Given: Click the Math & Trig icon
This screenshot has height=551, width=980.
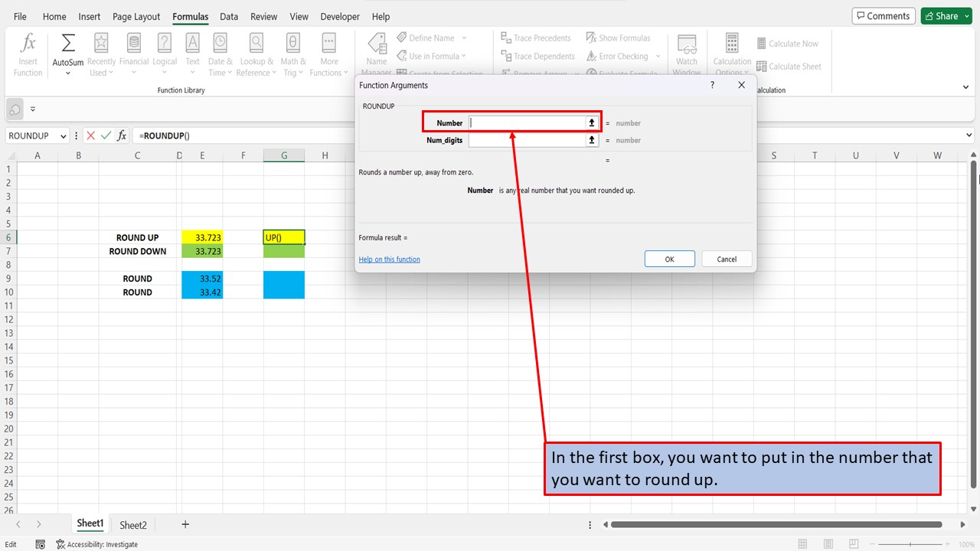Looking at the screenshot, I should [x=292, y=52].
